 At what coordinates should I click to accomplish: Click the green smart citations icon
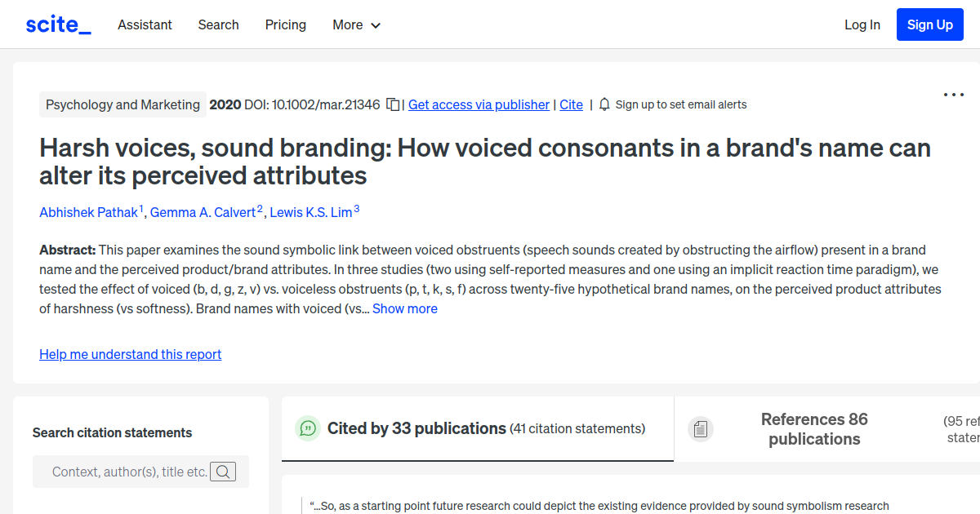[x=308, y=428]
